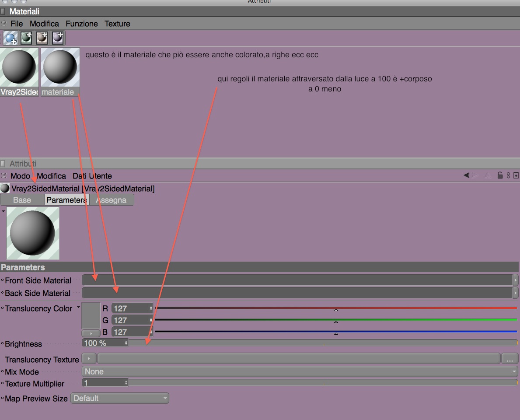Click the grip handle left of Modo menu

[x=4, y=175]
